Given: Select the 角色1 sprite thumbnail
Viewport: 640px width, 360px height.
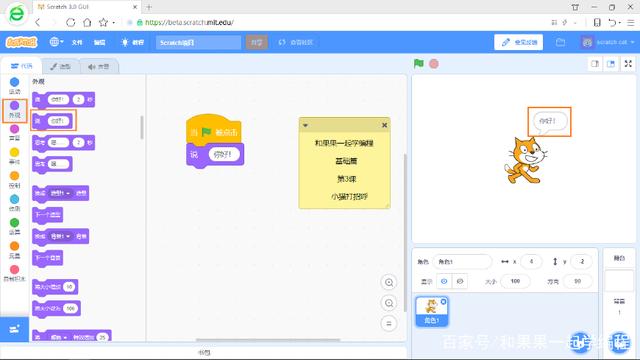Looking at the screenshot, I should pos(432,311).
